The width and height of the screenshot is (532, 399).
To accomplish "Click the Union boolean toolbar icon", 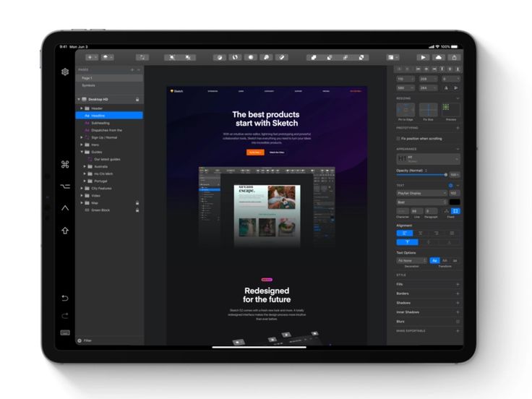I will coord(314,57).
